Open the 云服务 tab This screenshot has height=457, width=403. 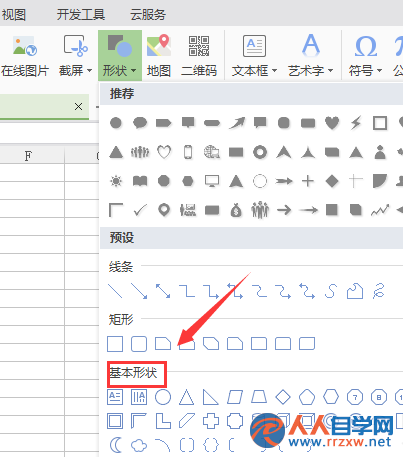(x=148, y=15)
